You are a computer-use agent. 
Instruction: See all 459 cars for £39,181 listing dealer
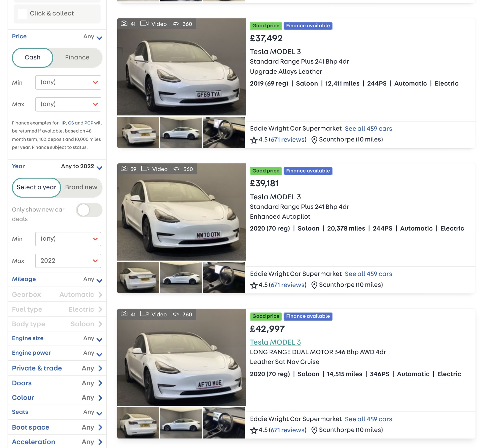(369, 274)
